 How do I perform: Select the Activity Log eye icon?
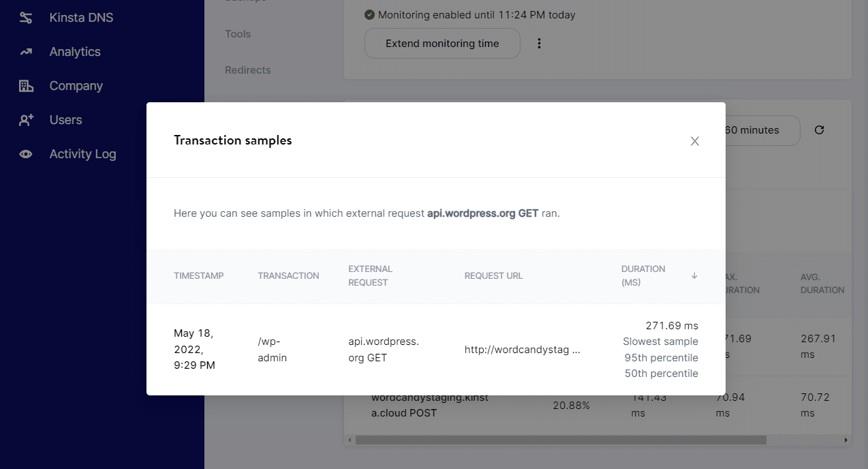(26, 153)
